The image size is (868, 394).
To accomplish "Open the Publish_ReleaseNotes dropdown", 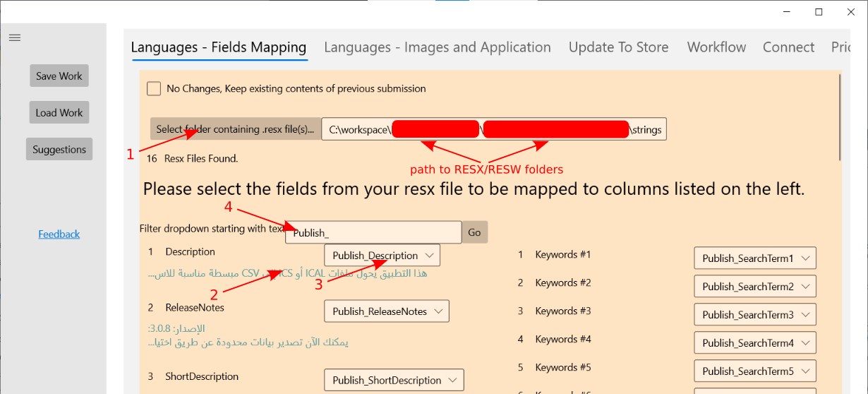I will click(x=386, y=311).
